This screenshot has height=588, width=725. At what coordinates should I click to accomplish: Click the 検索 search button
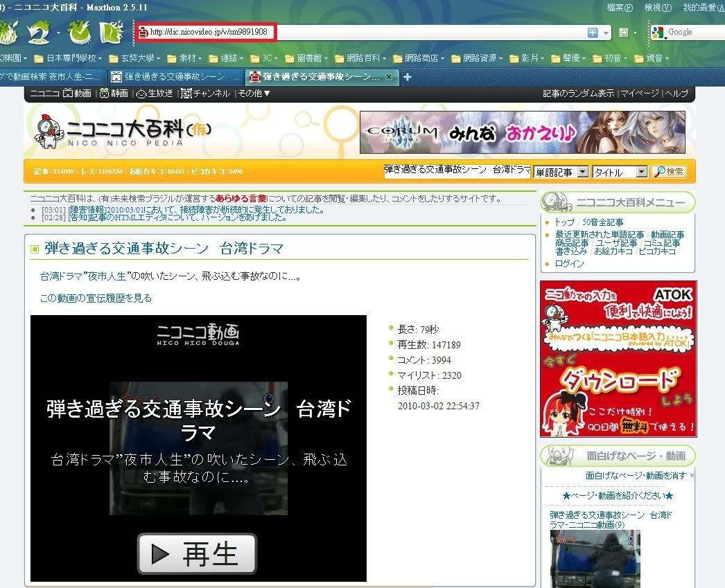coord(669,171)
